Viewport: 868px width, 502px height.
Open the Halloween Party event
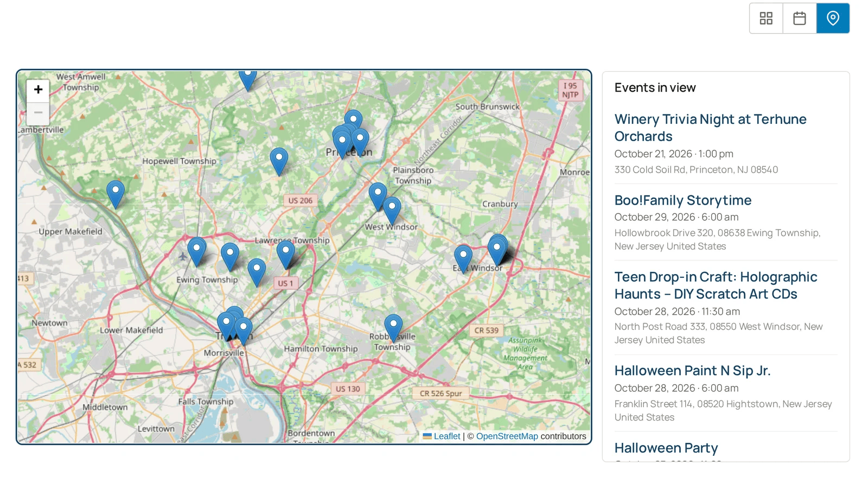[666, 448]
